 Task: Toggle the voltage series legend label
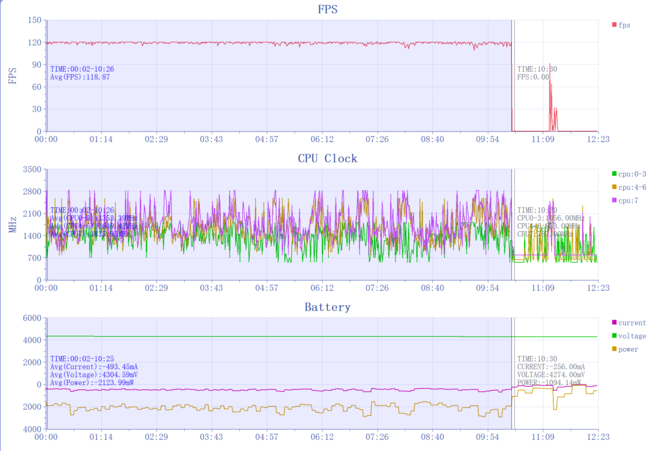(632, 336)
